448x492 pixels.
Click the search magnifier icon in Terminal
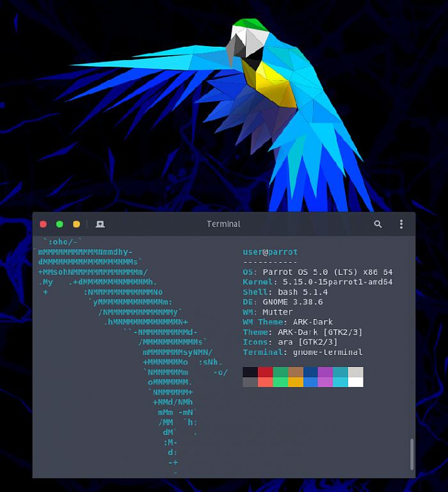(x=378, y=224)
